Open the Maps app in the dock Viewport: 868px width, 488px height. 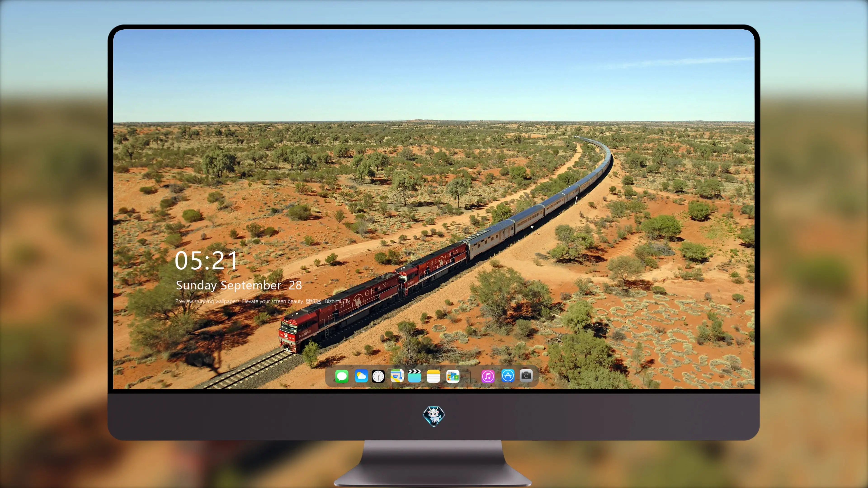(397, 376)
